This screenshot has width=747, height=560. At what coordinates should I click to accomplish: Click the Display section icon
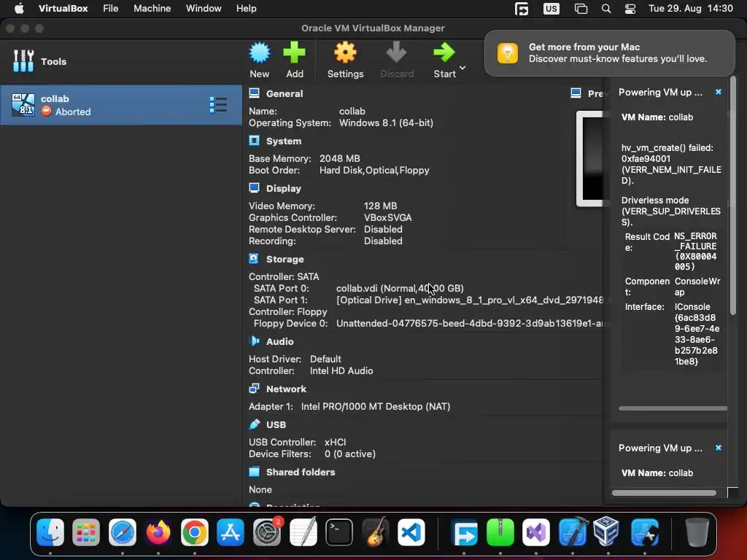click(255, 188)
